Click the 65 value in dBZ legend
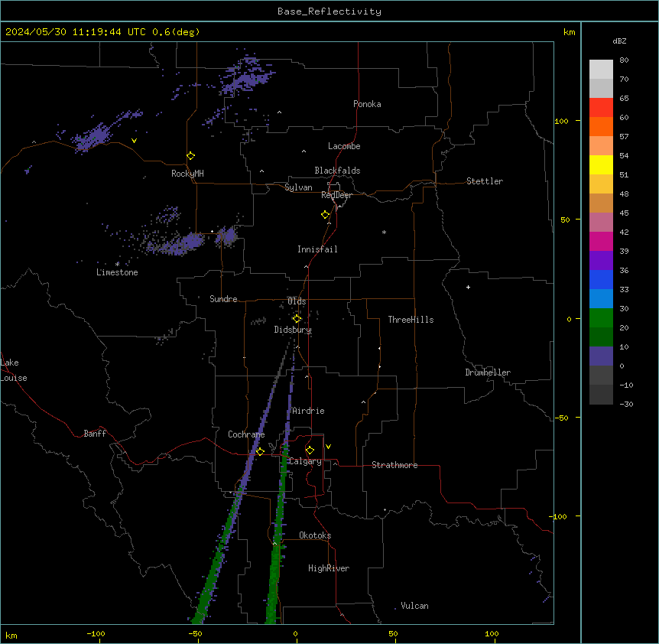 tap(624, 99)
